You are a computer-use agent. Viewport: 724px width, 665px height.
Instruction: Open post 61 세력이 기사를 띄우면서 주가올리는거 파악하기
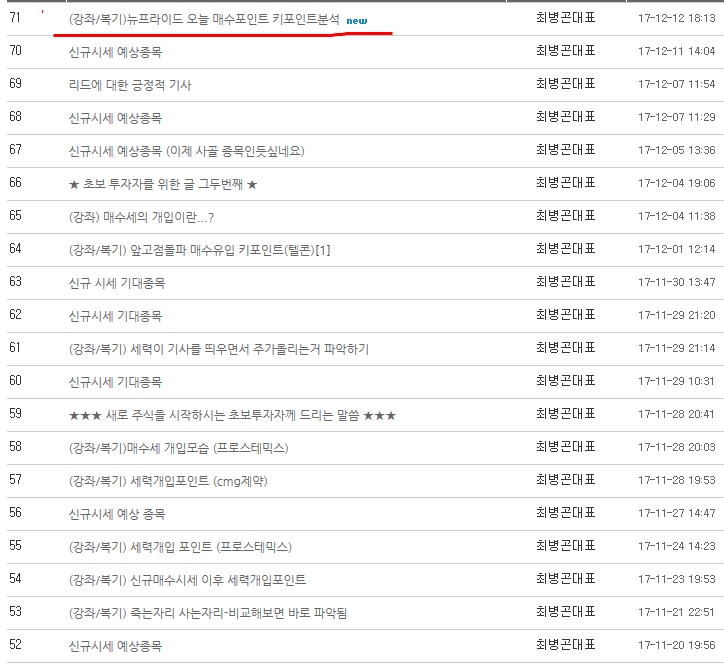point(219,349)
